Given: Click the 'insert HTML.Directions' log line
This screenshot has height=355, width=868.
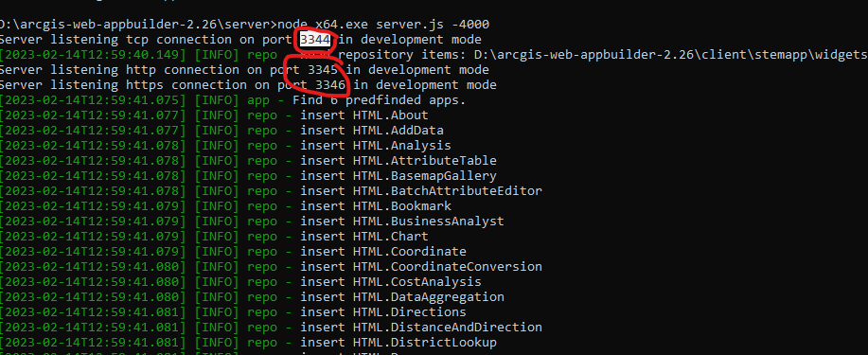Looking at the screenshot, I should point(383,311).
